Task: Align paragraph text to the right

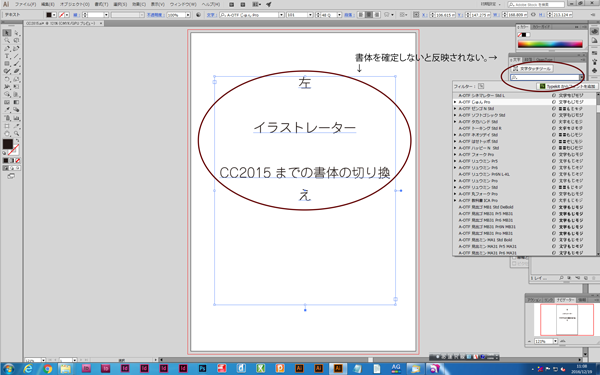Action: (x=377, y=15)
